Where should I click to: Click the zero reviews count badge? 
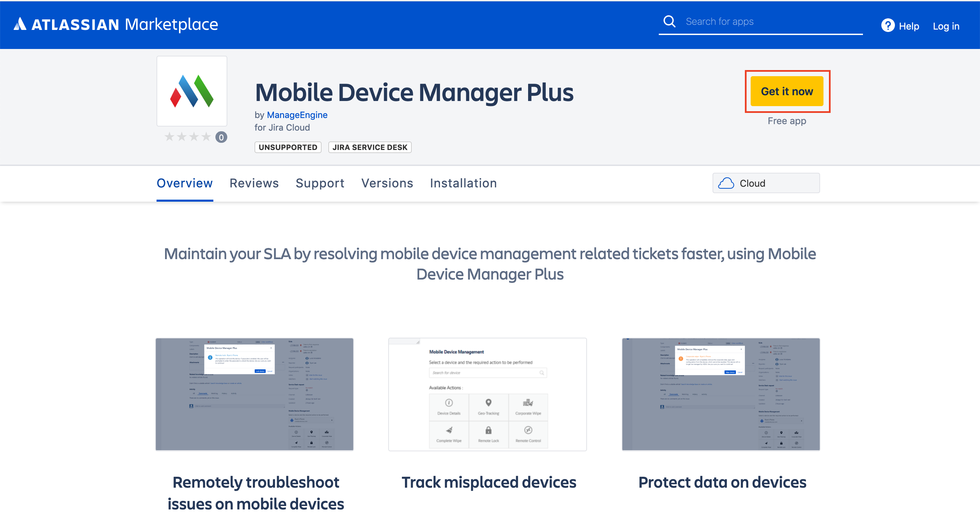point(221,137)
